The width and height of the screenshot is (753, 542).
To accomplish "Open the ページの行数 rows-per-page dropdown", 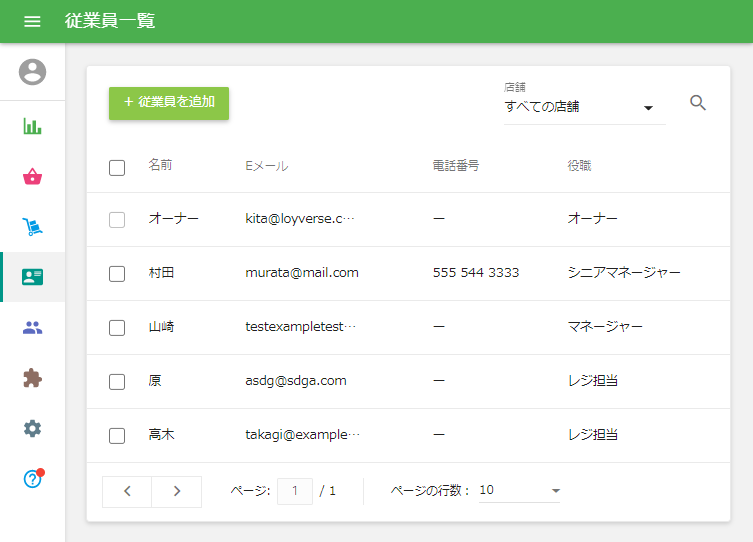I will [x=519, y=491].
